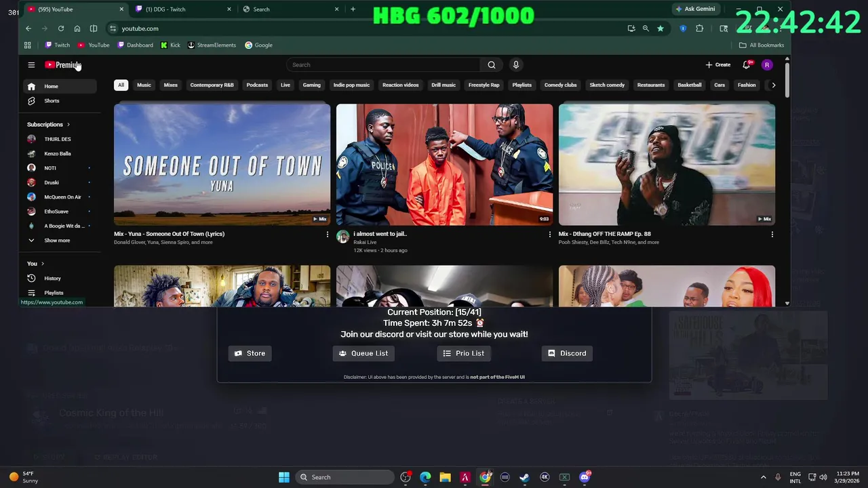Screen dimensions: 868x488
Task: Play 'Someone Out Of Town' Yuna thumbnail
Action: tap(222, 165)
